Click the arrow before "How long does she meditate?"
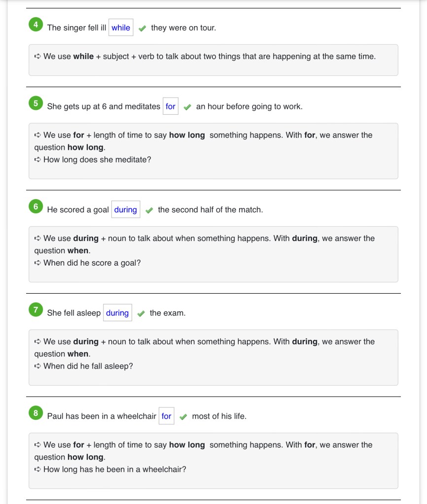The width and height of the screenshot is (427, 504). pyautogui.click(x=37, y=160)
